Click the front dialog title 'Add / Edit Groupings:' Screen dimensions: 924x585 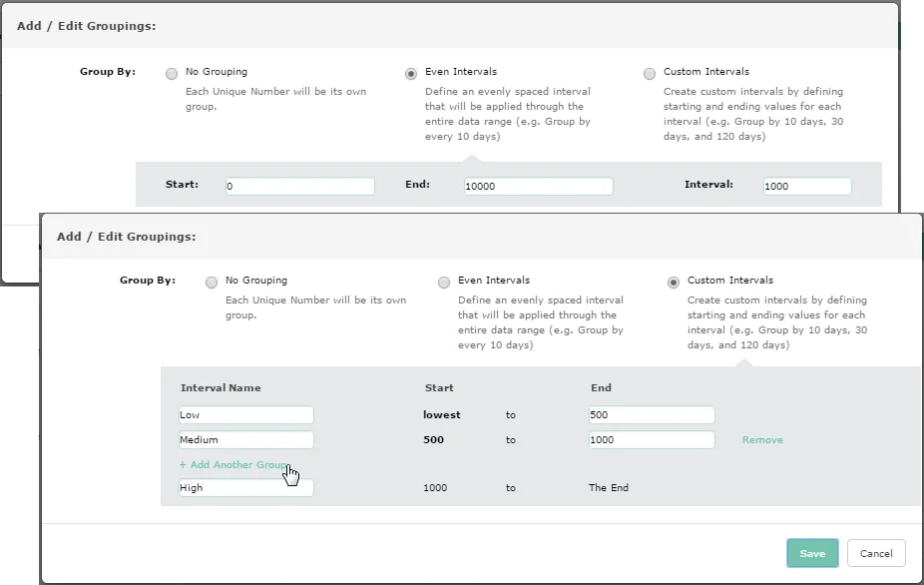pos(127,237)
